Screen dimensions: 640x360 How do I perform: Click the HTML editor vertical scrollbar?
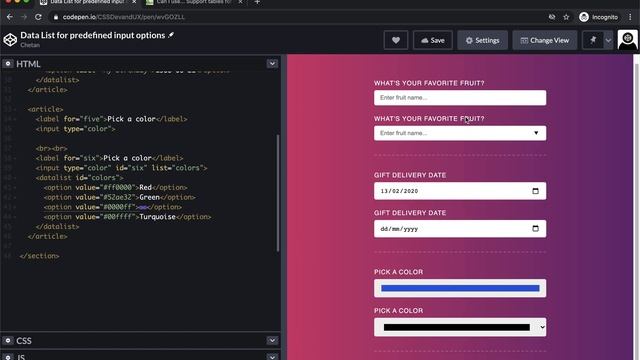click(278, 193)
